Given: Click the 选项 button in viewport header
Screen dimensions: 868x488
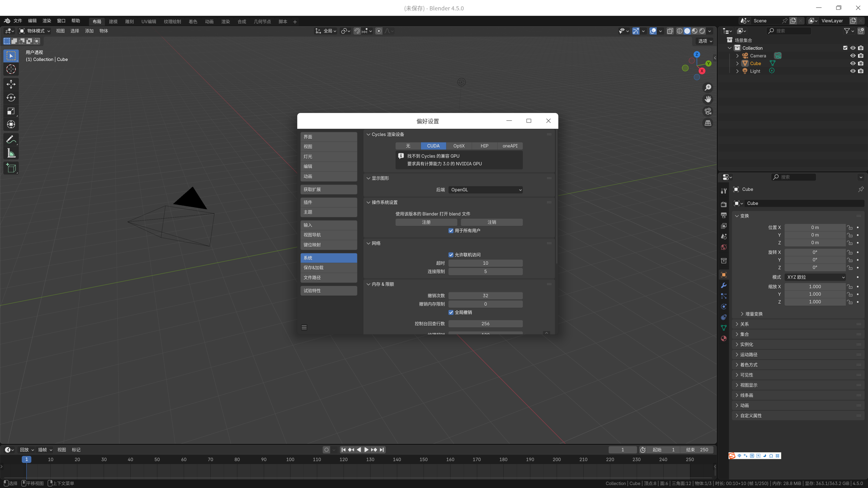Looking at the screenshot, I should click(x=705, y=41).
